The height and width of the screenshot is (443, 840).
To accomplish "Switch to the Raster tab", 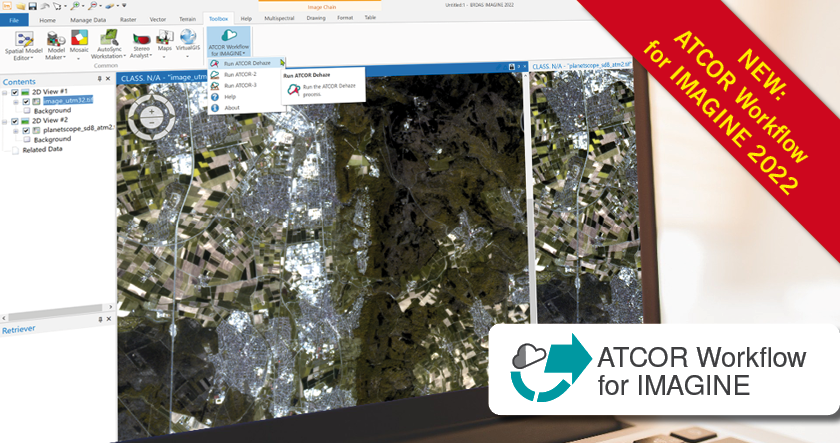I will pyautogui.click(x=128, y=19).
